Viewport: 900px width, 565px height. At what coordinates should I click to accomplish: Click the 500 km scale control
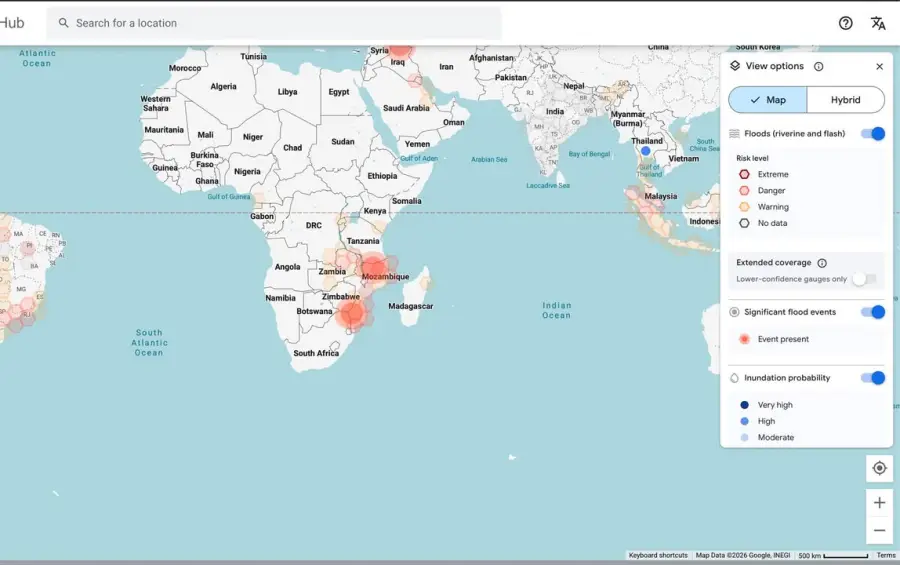tap(833, 555)
